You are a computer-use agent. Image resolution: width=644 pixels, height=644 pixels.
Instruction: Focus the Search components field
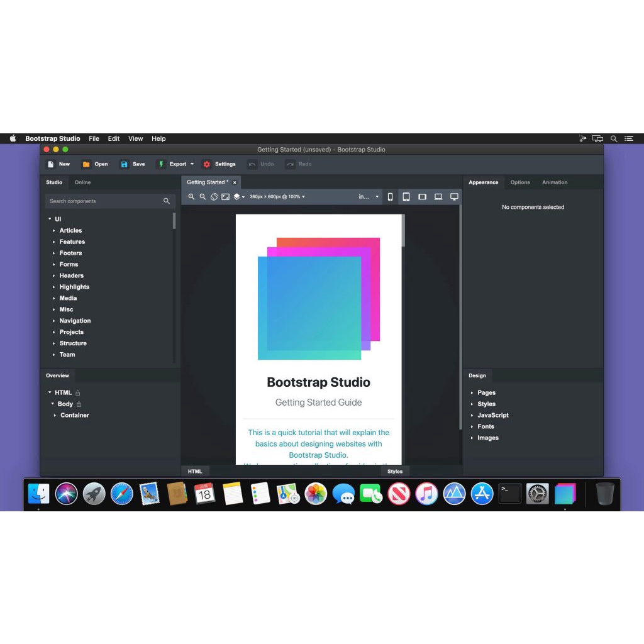coord(110,201)
